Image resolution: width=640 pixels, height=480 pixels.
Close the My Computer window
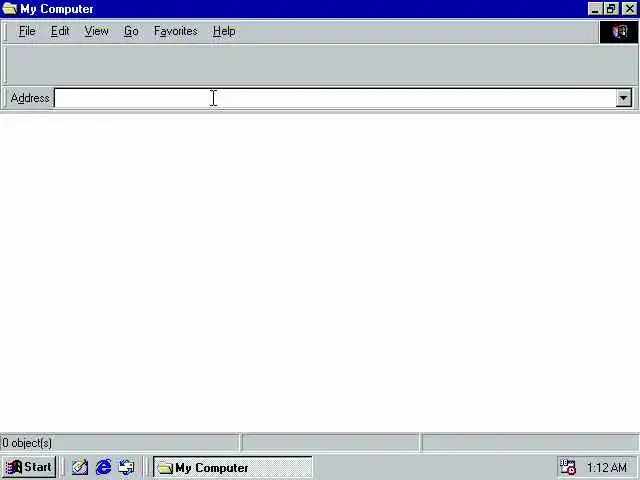(x=629, y=9)
